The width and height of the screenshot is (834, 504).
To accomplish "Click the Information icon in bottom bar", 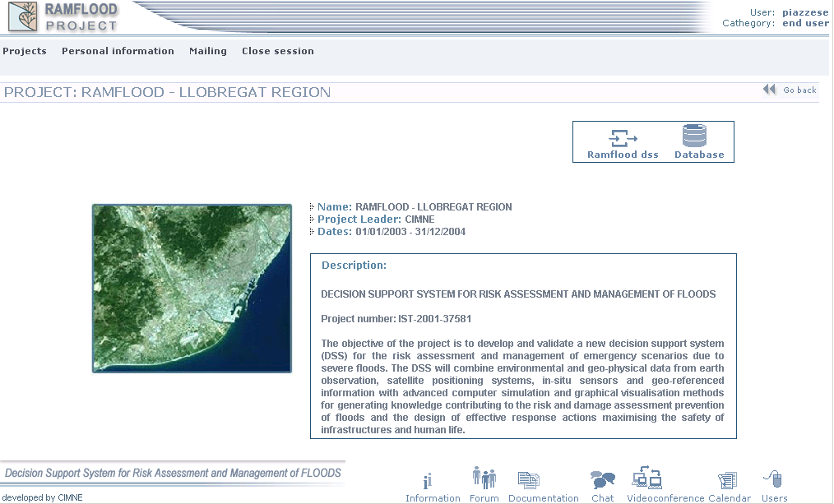I will [428, 481].
